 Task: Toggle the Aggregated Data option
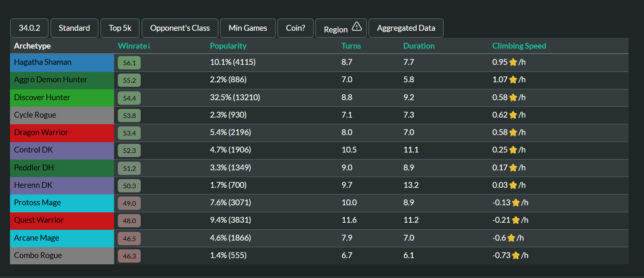(406, 28)
